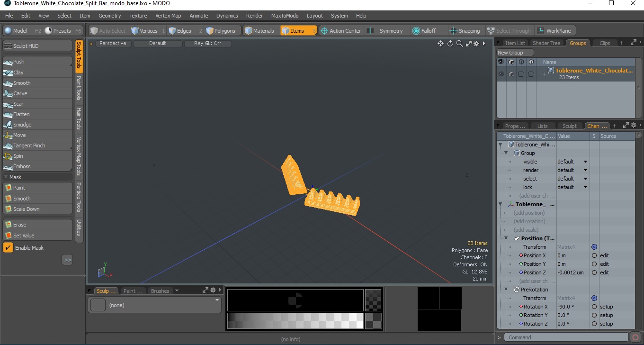
Task: Open the MaxToModo menu
Action: click(285, 16)
